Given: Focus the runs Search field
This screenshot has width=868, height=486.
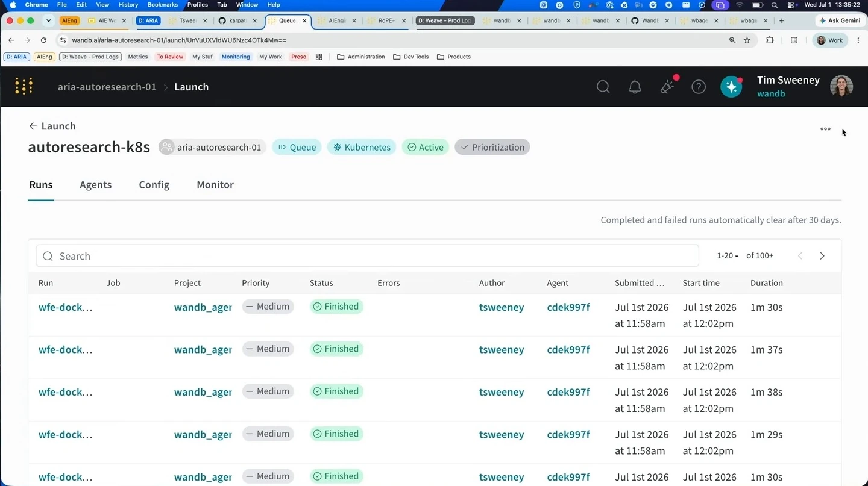Looking at the screenshot, I should 367,256.
